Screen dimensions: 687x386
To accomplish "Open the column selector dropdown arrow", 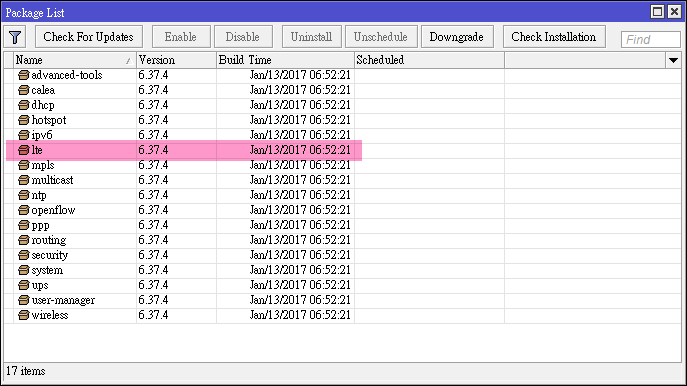I will click(x=673, y=60).
